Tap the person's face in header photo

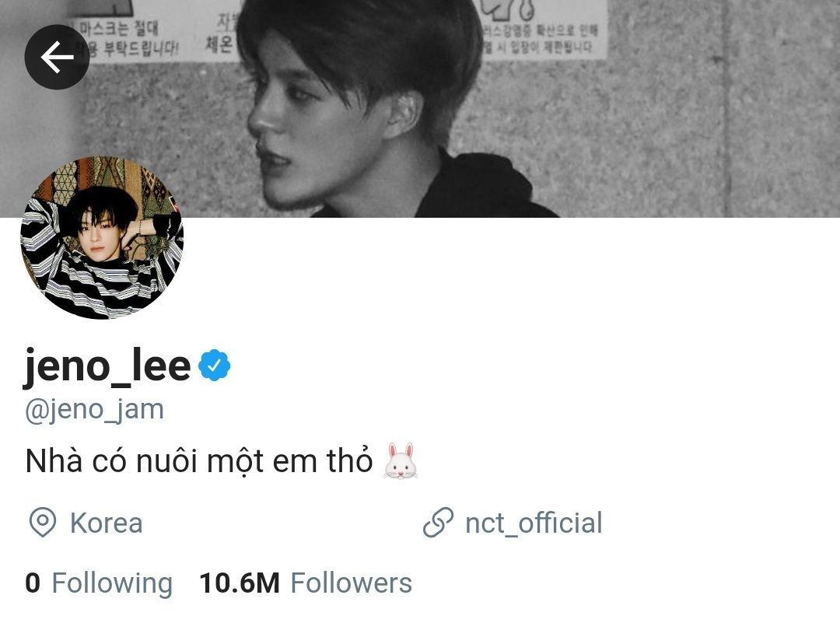316,134
